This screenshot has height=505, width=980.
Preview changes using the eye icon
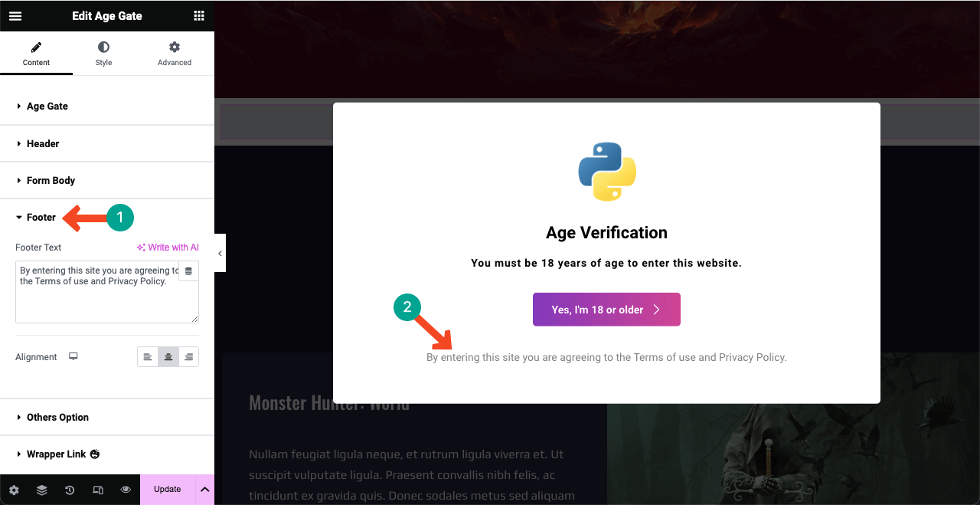126,489
